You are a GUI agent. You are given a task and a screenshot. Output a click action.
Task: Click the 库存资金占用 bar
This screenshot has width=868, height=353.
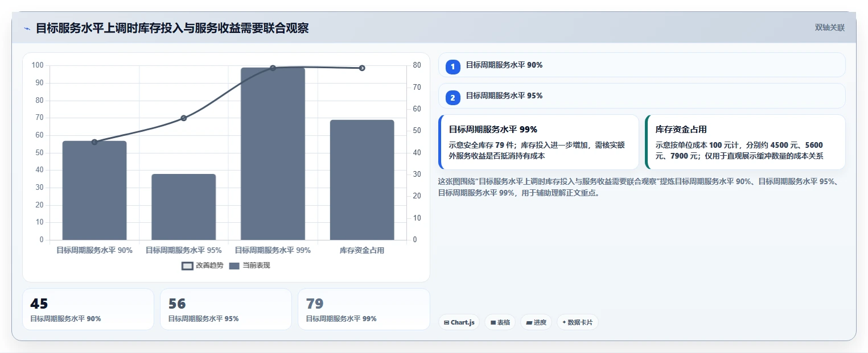[x=362, y=180]
